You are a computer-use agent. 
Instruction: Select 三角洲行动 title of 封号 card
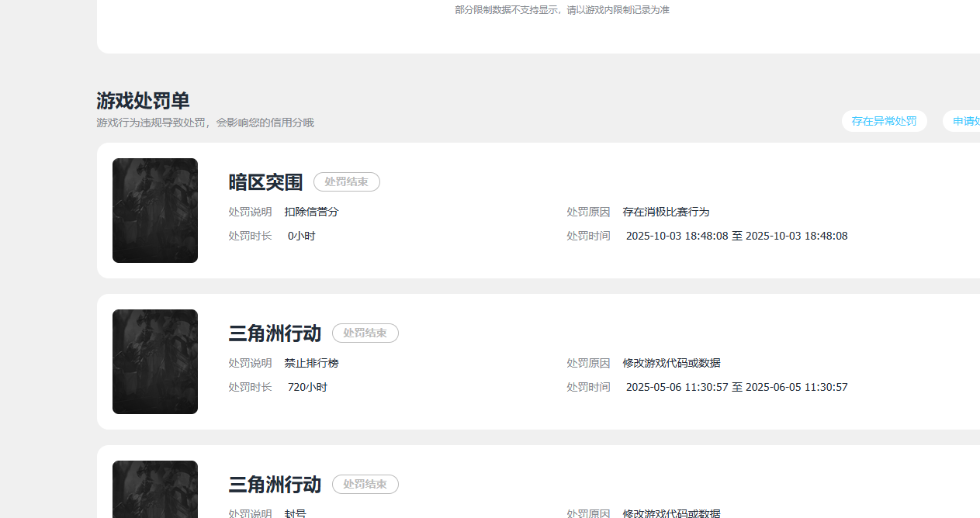tap(275, 485)
